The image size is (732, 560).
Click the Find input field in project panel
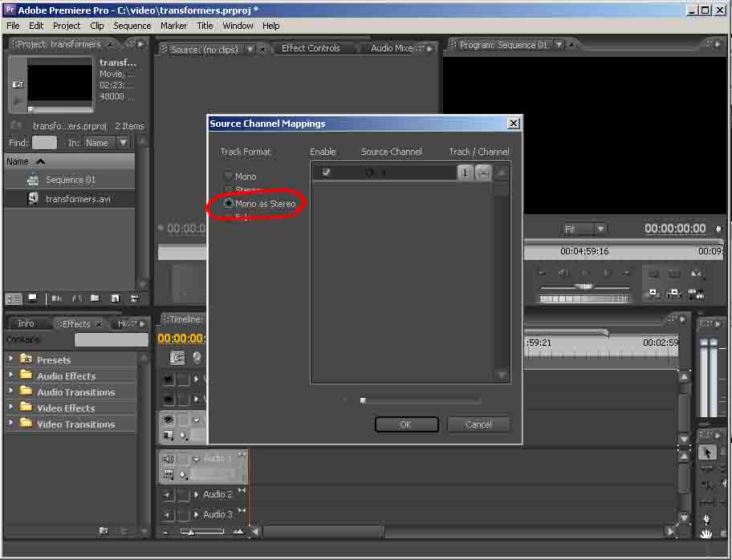click(x=44, y=142)
